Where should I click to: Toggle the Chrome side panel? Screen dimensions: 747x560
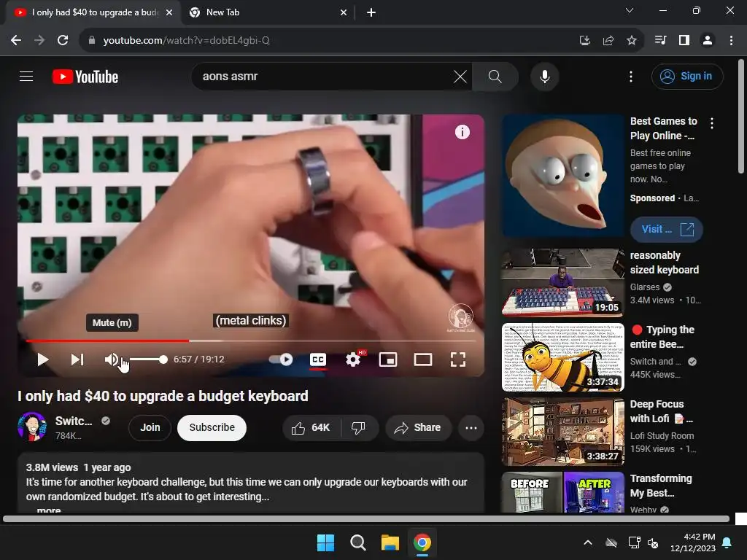(684, 41)
